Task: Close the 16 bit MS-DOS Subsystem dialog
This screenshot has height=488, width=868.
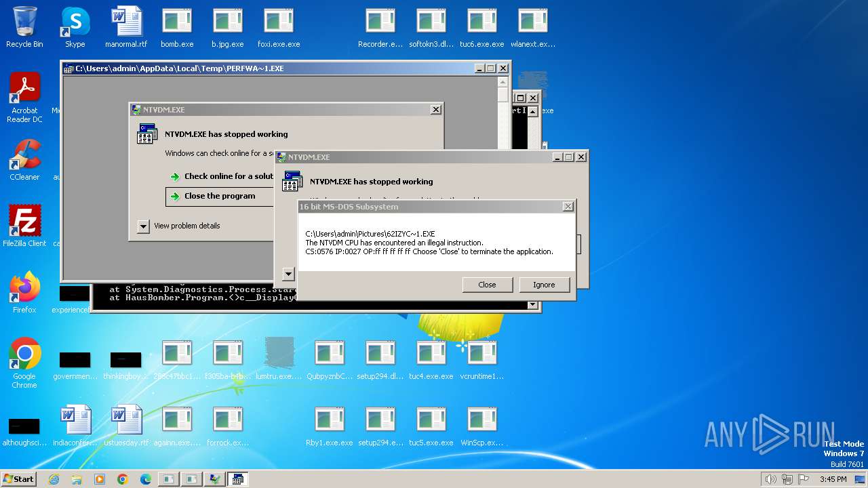Action: pyautogui.click(x=568, y=207)
